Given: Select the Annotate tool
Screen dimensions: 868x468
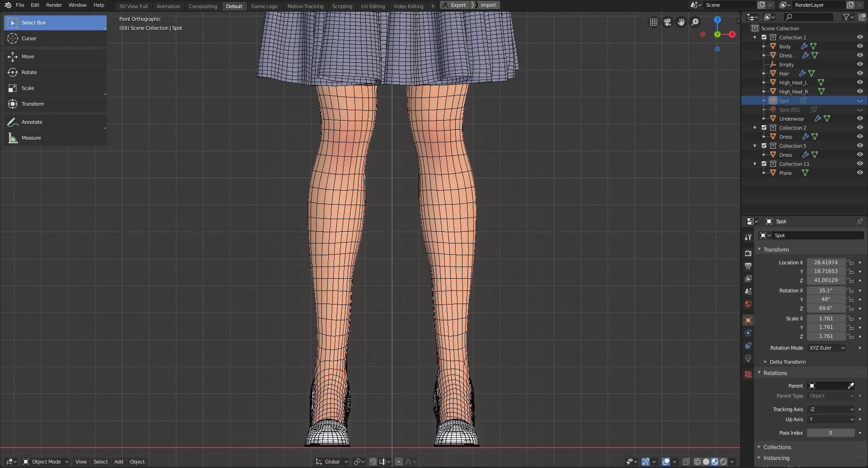Looking at the screenshot, I should pyautogui.click(x=55, y=122).
